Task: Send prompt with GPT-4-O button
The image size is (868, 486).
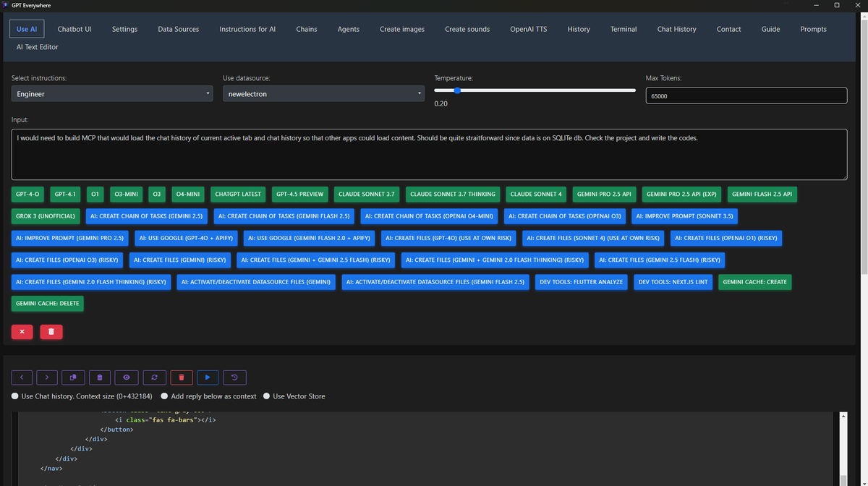Action: coord(27,194)
